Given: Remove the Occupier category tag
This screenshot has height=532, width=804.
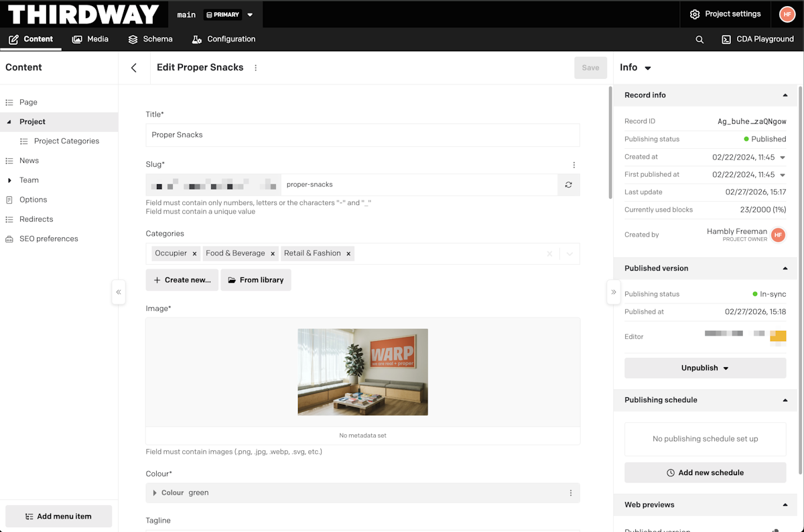Looking at the screenshot, I should pyautogui.click(x=194, y=254).
